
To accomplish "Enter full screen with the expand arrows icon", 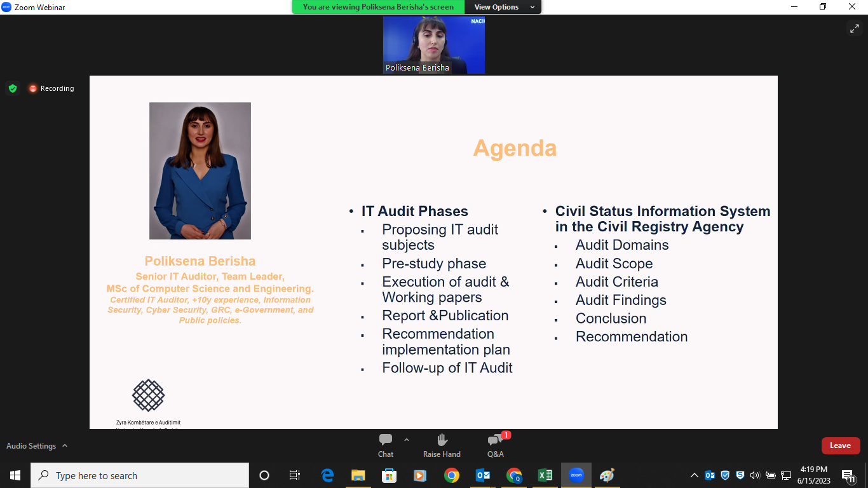I will pos(854,28).
